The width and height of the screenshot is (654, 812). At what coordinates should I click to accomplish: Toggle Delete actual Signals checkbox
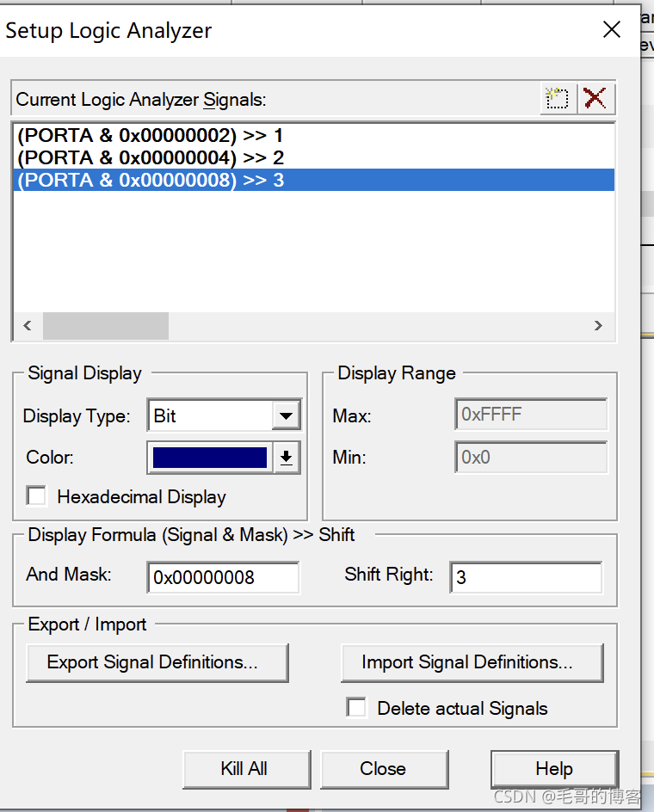tap(356, 707)
